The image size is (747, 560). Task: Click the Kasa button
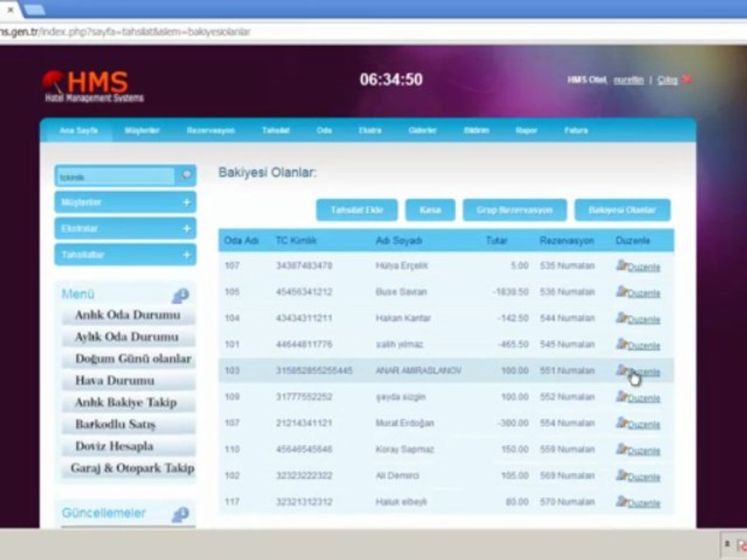point(430,210)
